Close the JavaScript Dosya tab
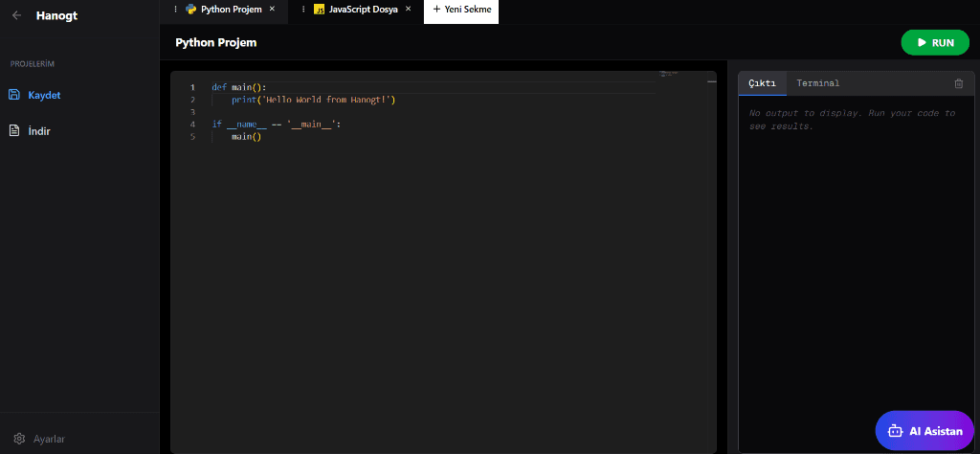Image resolution: width=980 pixels, height=454 pixels. [409, 9]
